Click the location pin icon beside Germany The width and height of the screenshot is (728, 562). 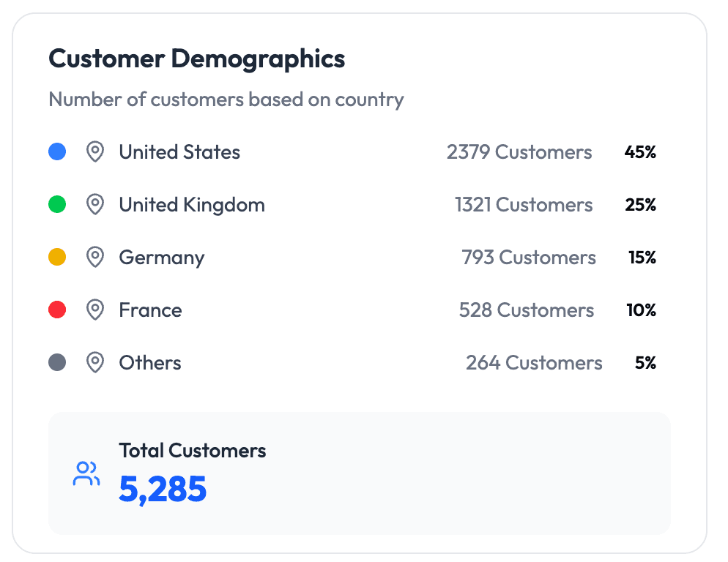click(x=95, y=258)
